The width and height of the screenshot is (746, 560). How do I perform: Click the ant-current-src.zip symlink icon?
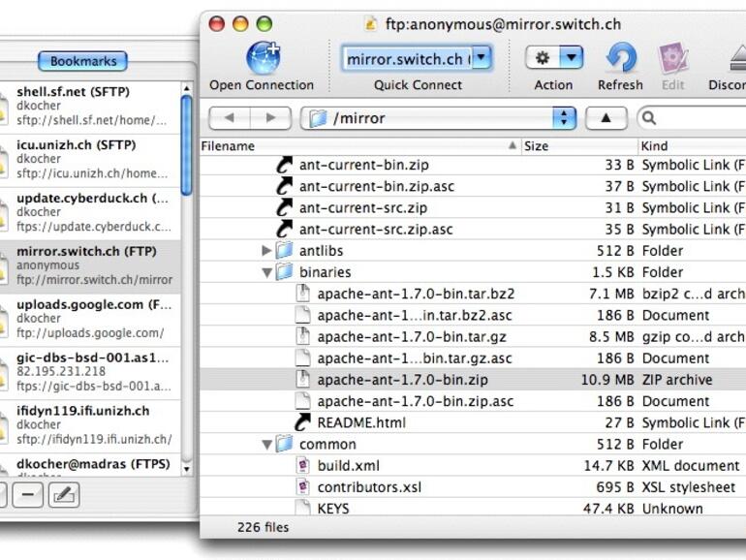[285, 207]
